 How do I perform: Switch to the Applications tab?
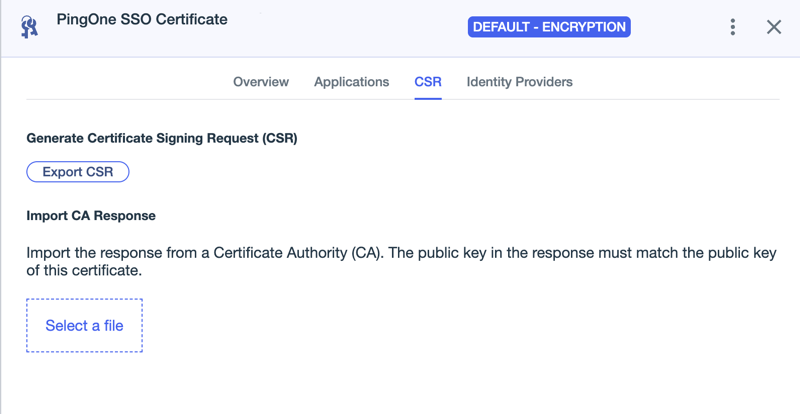[352, 82]
